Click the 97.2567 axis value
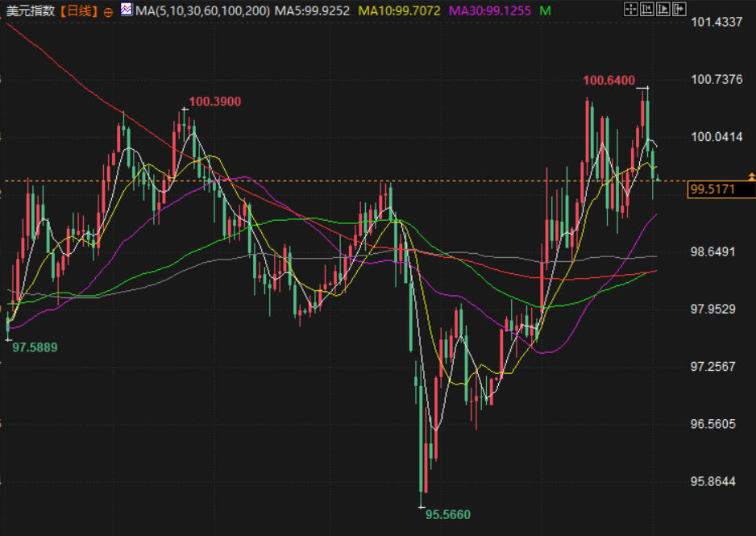Screen dimensions: 756x536 click(713, 367)
